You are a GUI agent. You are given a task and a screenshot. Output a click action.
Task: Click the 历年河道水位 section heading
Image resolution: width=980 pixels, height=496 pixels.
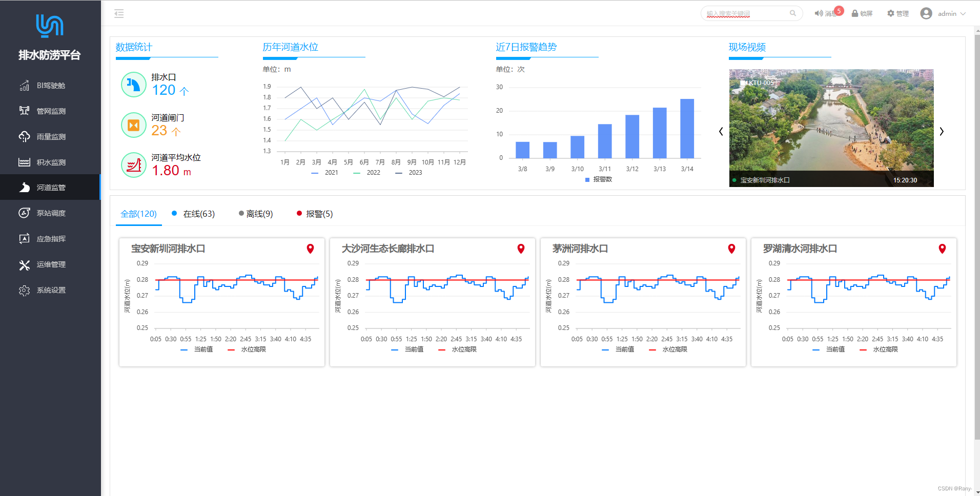tap(290, 47)
